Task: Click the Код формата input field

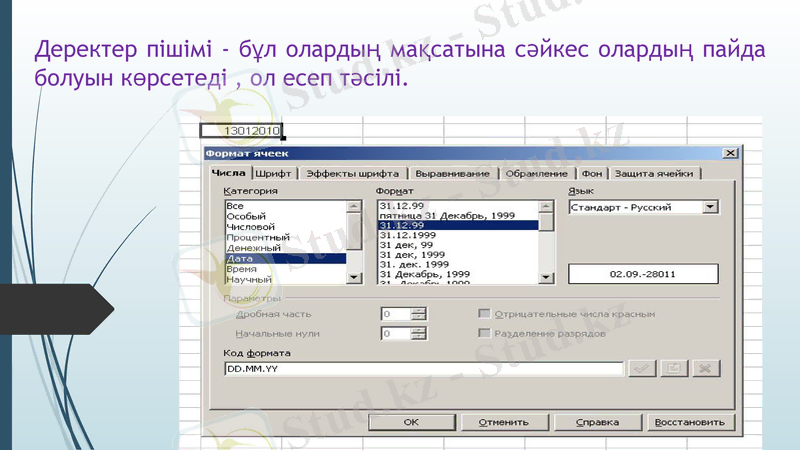Action: [423, 368]
